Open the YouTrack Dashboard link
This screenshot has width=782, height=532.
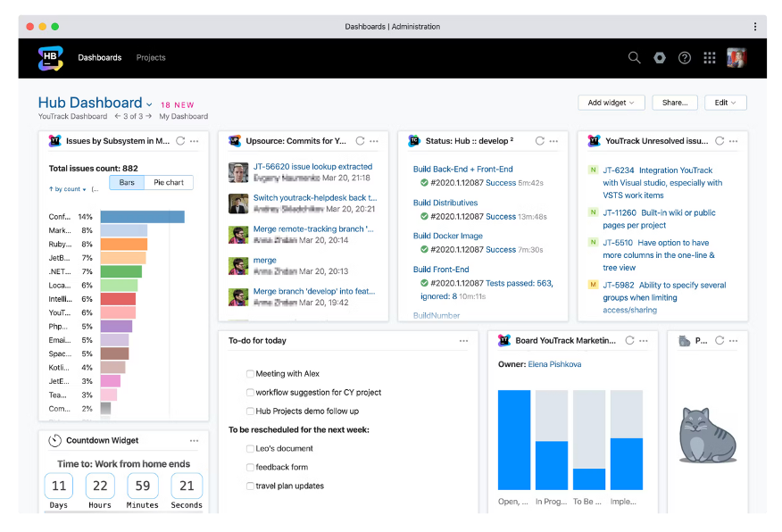click(x=73, y=116)
